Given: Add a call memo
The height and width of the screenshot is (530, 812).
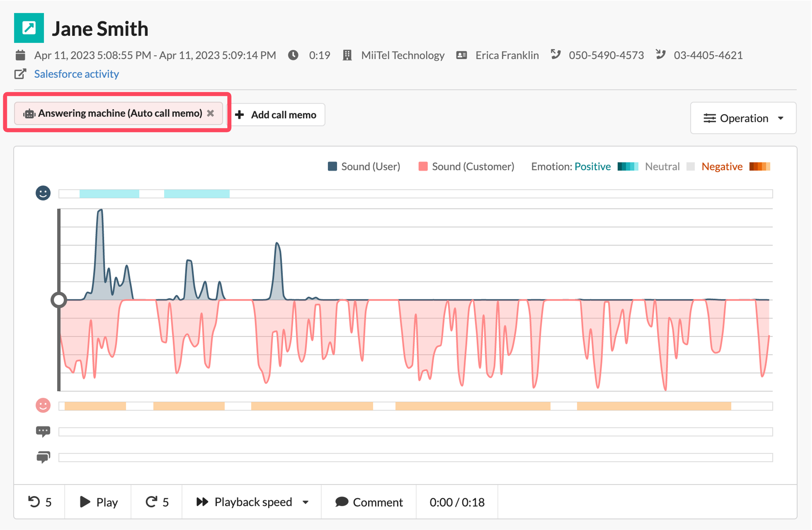Looking at the screenshot, I should (x=276, y=115).
